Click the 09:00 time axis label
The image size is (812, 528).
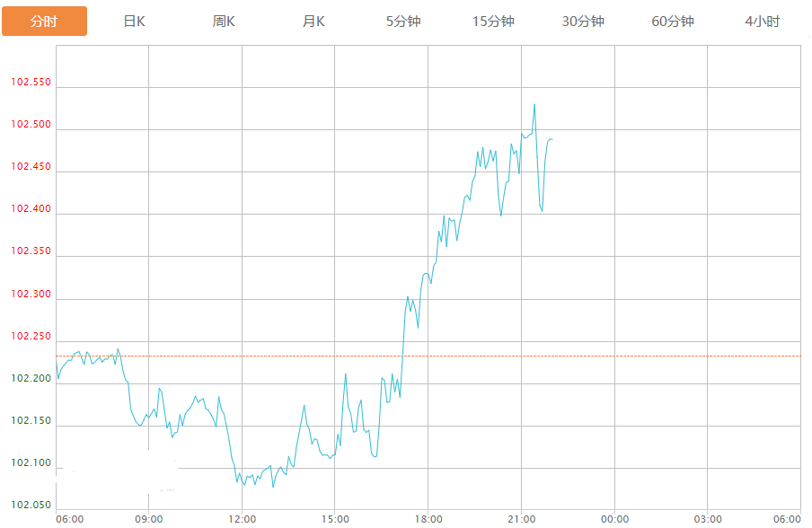[x=149, y=519]
